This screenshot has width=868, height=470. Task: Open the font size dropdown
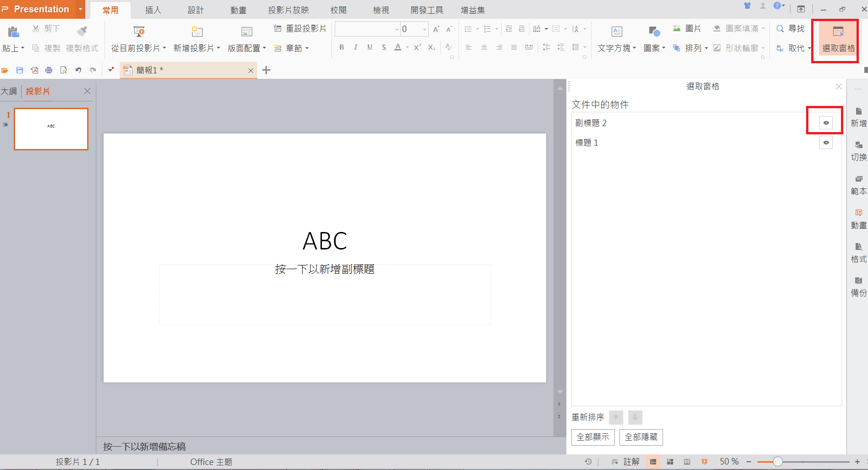(x=425, y=29)
